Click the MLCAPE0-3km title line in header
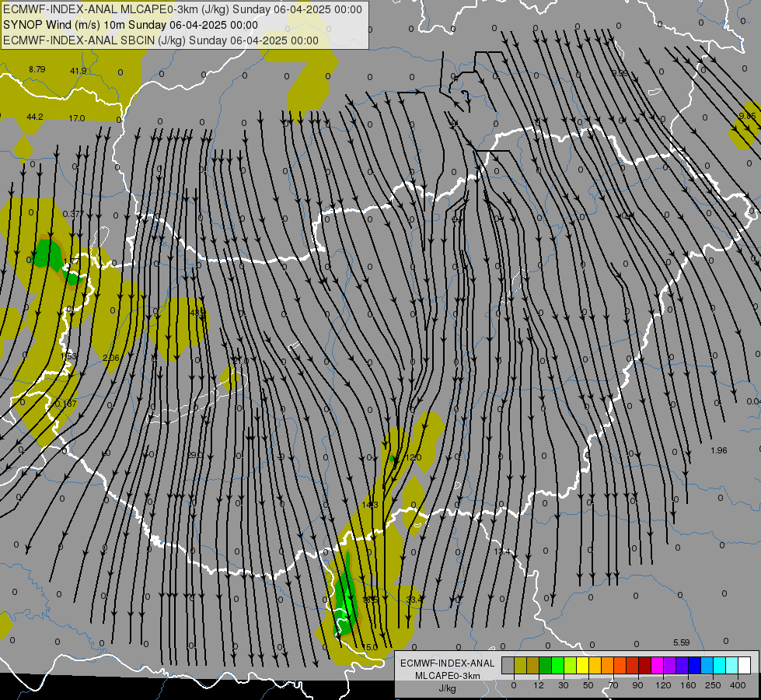761x700 pixels. (183, 9)
